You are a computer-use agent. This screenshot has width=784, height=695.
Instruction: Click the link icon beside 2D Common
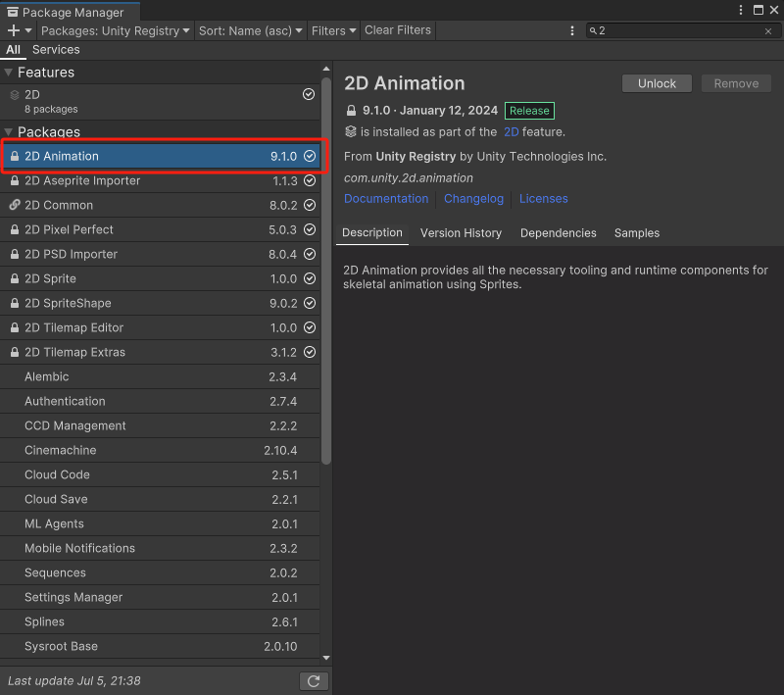pyautogui.click(x=15, y=205)
